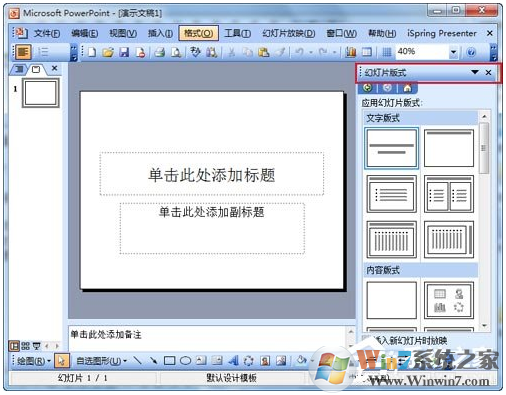Click the Insert Table icon
Screen dimensions: 506x395
tap(367, 52)
